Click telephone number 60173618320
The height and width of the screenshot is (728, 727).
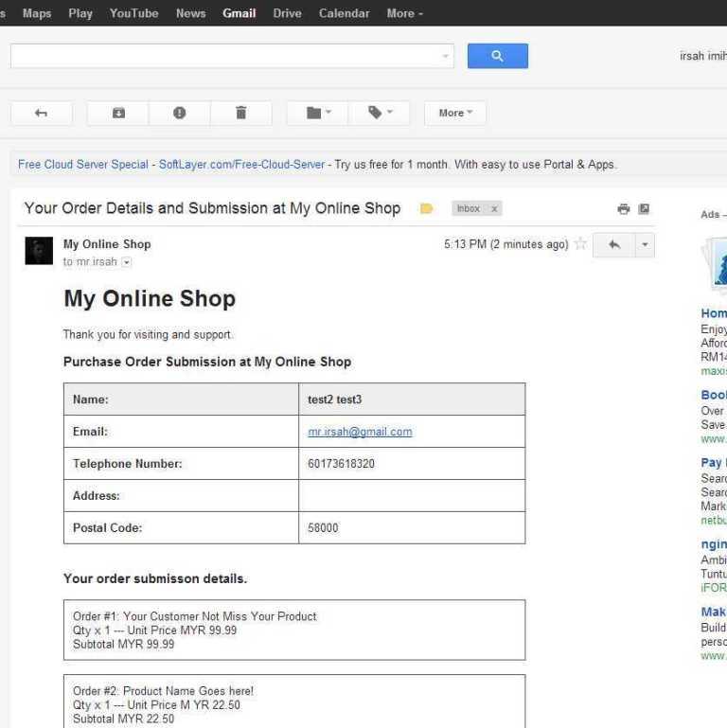341,464
